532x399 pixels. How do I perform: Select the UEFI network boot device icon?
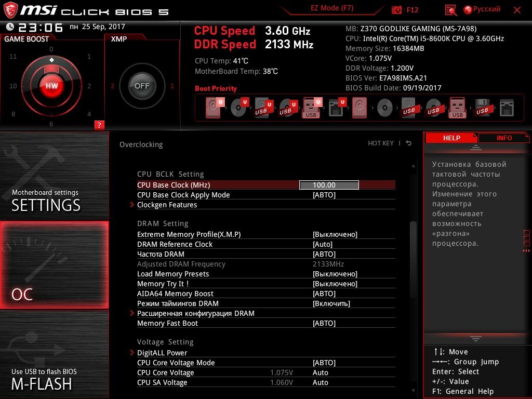(337, 108)
